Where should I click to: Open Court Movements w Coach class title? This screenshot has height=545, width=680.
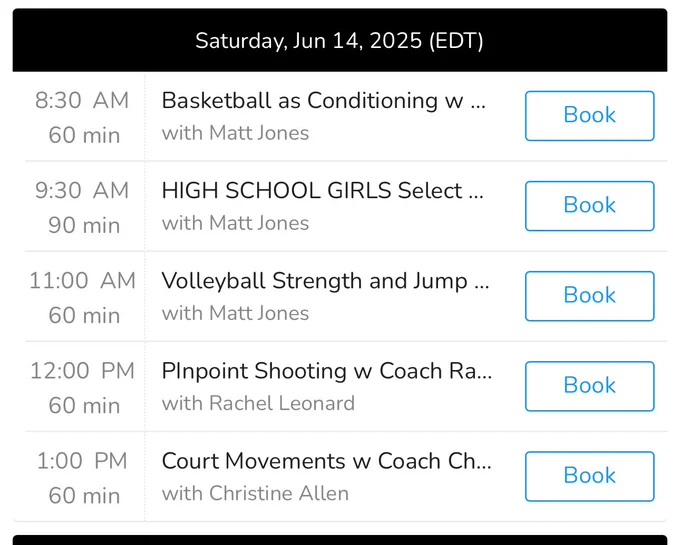(x=327, y=461)
